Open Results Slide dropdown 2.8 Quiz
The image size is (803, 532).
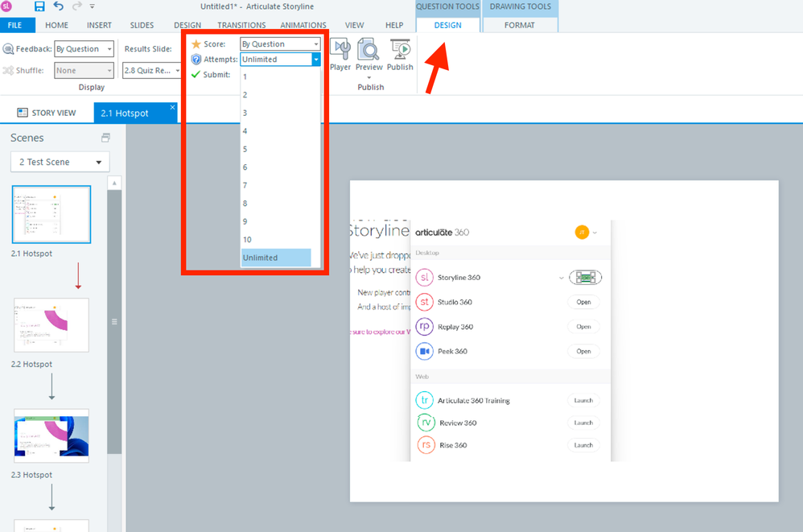tap(152, 70)
